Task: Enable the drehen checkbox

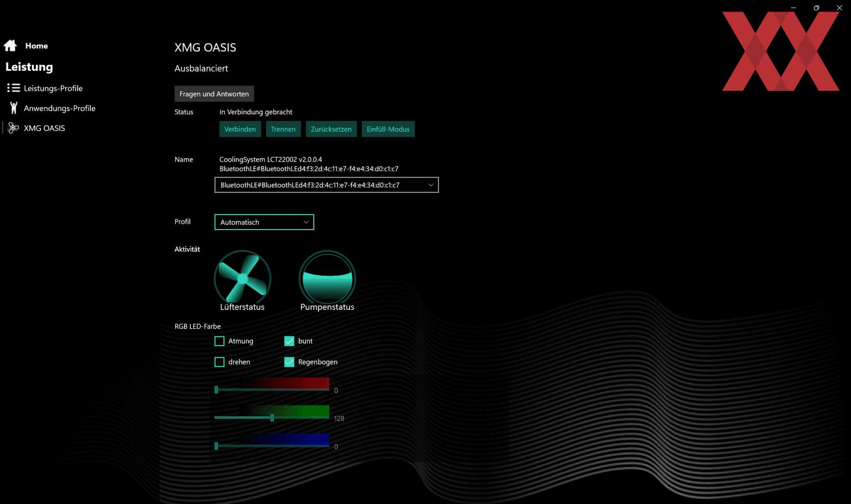Action: pyautogui.click(x=219, y=362)
